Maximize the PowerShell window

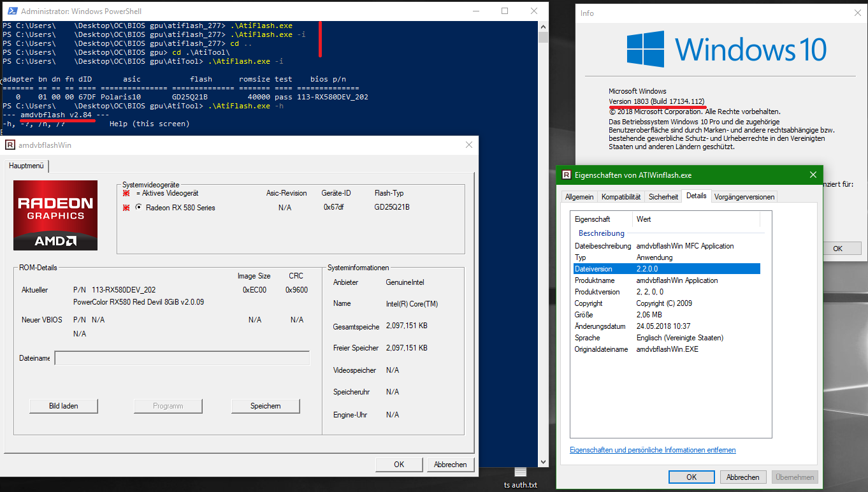pos(505,11)
